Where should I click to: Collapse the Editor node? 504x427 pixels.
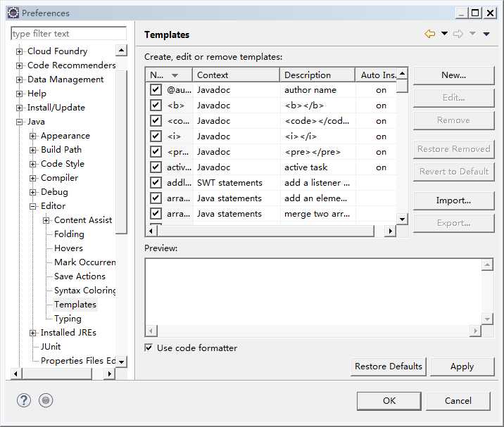[x=33, y=207]
